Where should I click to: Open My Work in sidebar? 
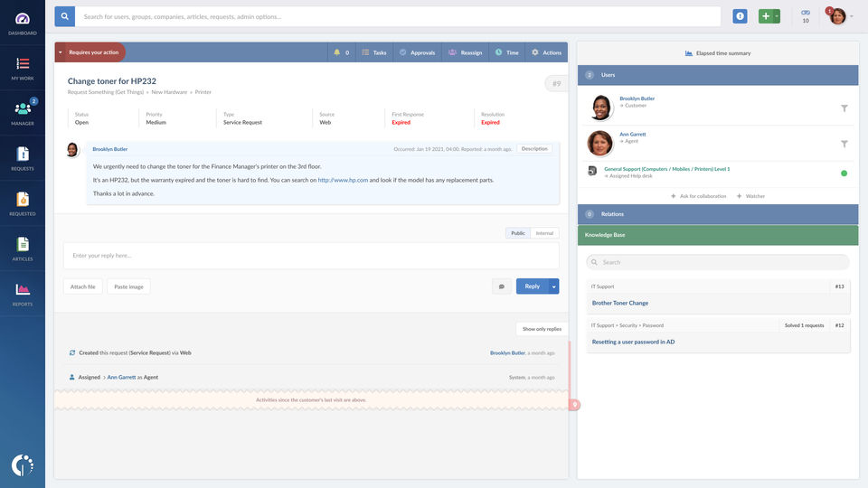coord(22,69)
